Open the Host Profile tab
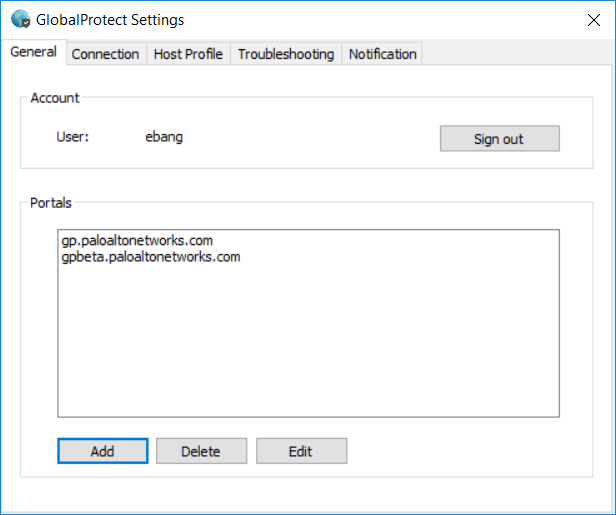 (188, 54)
